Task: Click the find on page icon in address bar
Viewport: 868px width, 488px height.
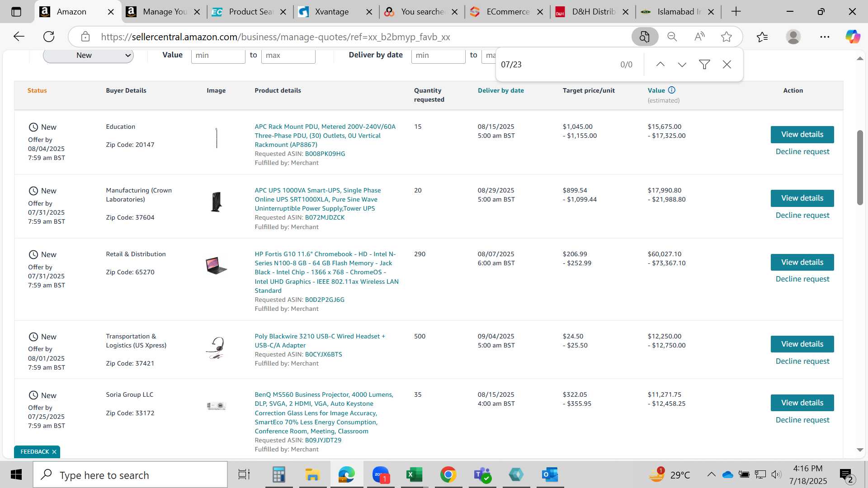Action: 645,37
